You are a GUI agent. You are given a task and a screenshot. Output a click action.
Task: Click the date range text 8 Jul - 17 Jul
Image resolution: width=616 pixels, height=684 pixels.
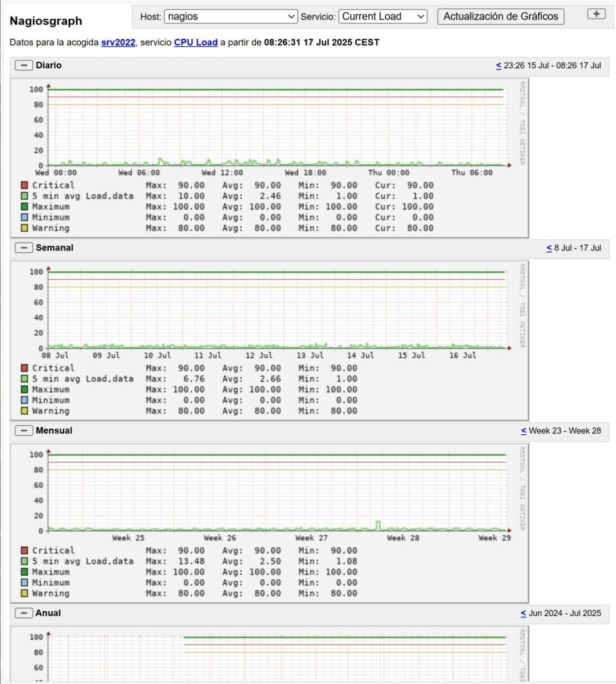(x=578, y=248)
